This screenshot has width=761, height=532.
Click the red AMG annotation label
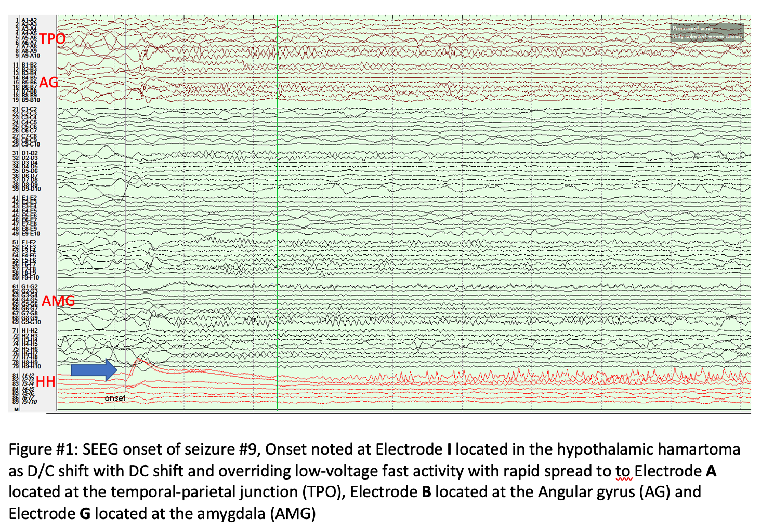pos(58,301)
